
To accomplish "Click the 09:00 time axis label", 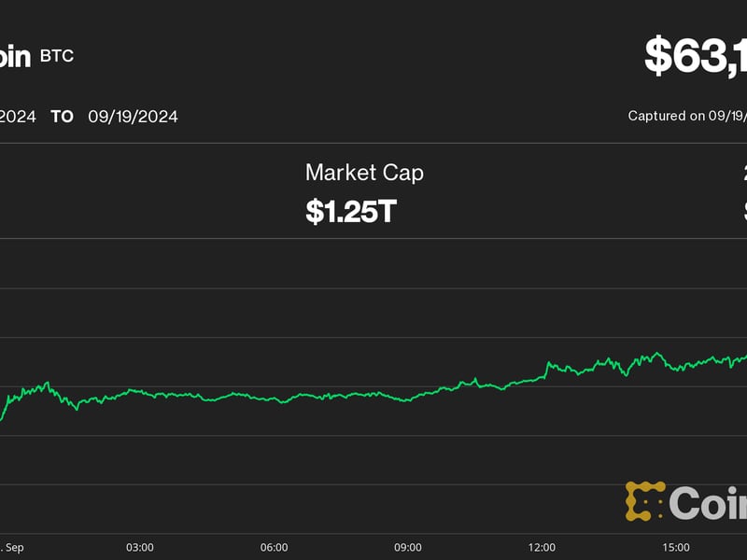I will [408, 547].
